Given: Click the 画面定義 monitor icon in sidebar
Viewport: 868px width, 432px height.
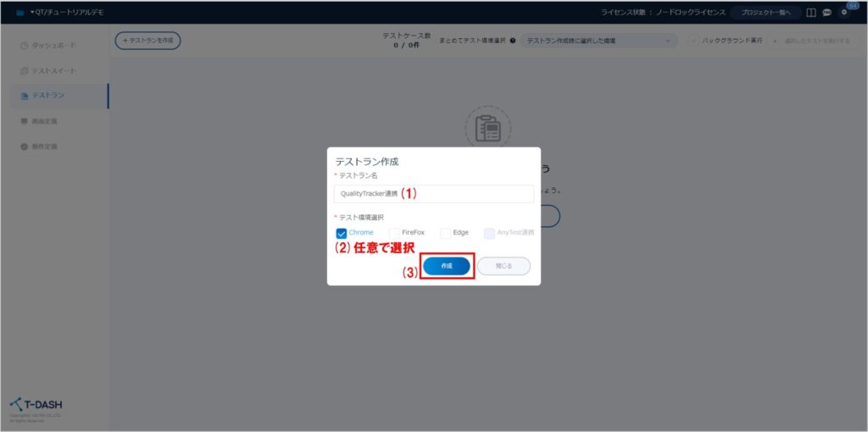Looking at the screenshot, I should [x=25, y=121].
